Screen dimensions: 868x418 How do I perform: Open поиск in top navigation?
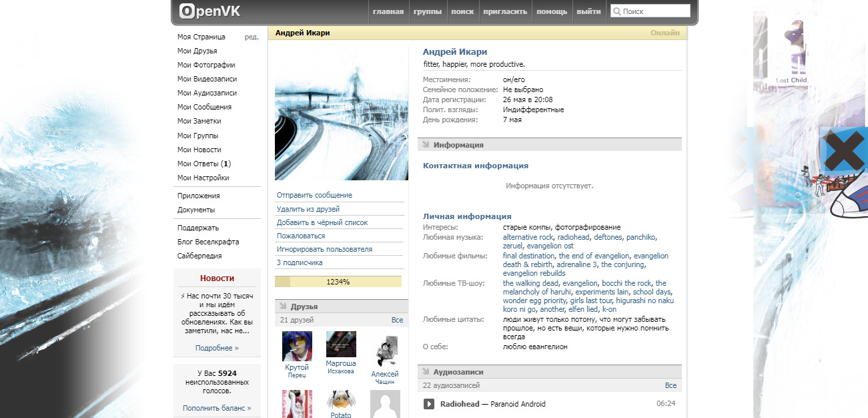462,11
